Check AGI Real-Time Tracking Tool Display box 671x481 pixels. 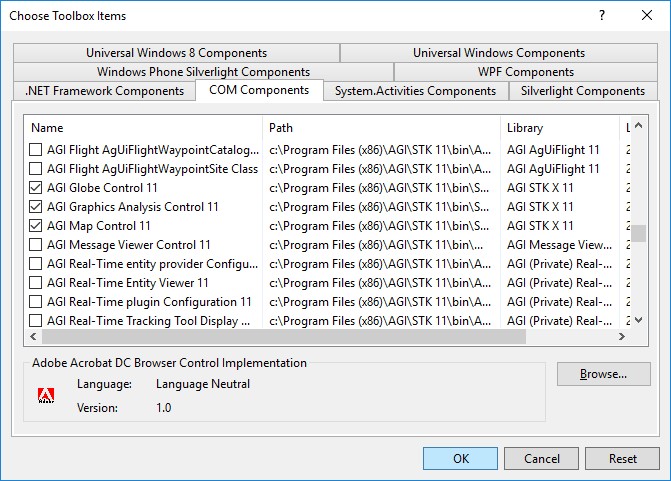36,321
